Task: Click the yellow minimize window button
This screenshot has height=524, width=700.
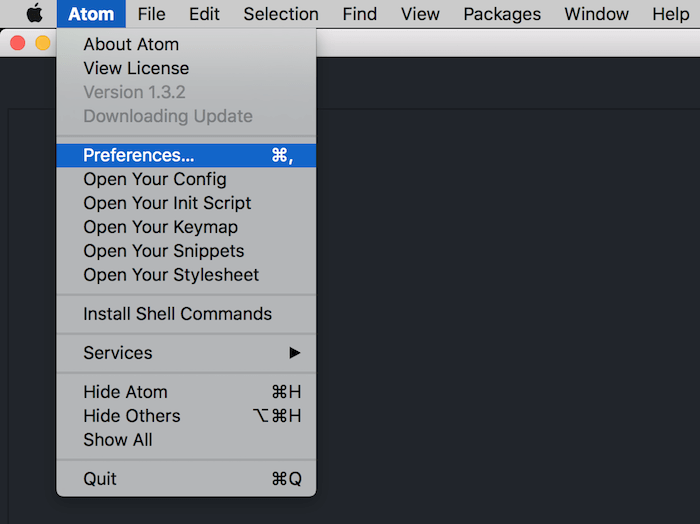Action: tap(42, 43)
